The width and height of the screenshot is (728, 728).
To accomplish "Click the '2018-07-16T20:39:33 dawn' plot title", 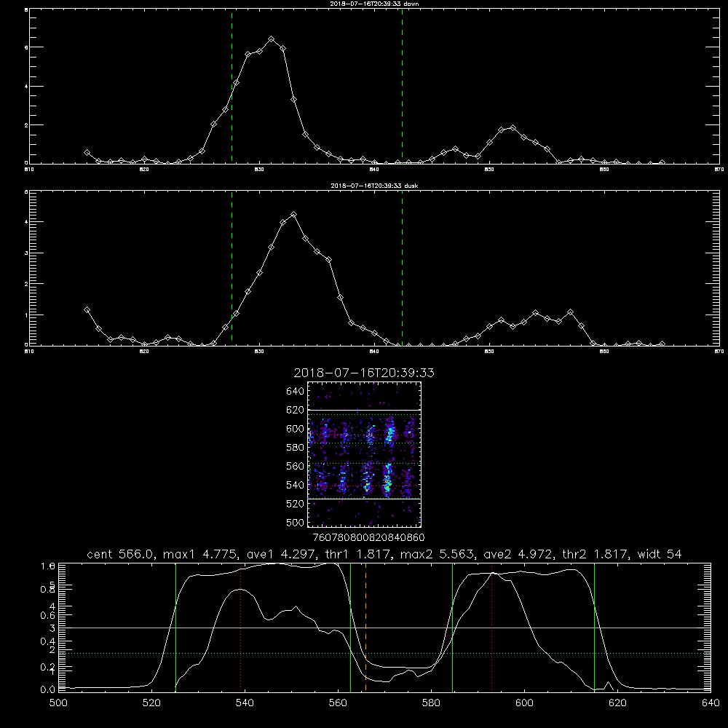I will pyautogui.click(x=374, y=4).
